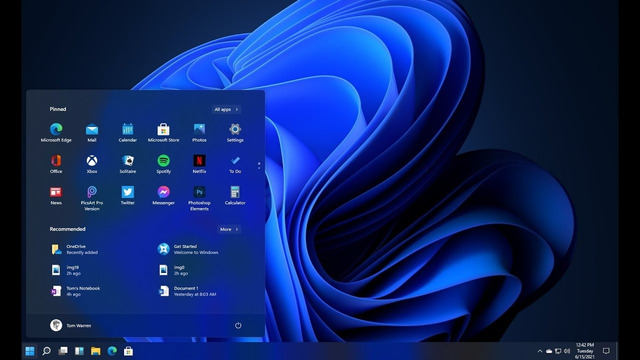Viewport: 640px width, 360px height.
Task: Open Get Started welcome item
Action: pos(188,249)
